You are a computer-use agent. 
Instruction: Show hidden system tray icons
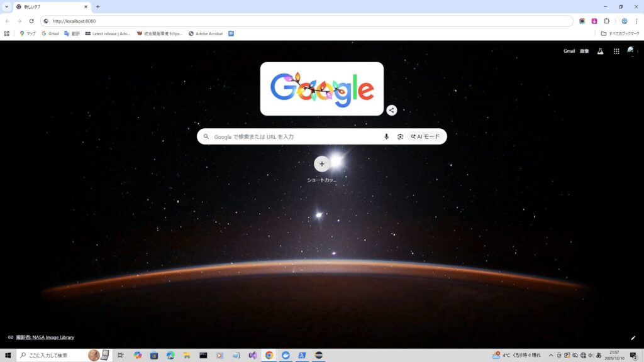pos(551,355)
